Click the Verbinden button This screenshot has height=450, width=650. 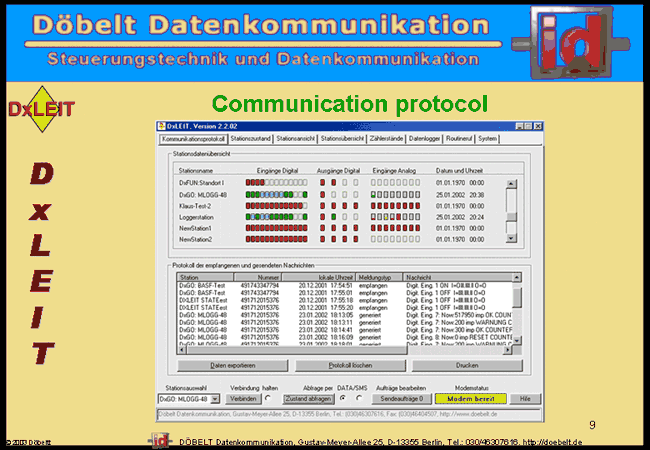(243, 399)
